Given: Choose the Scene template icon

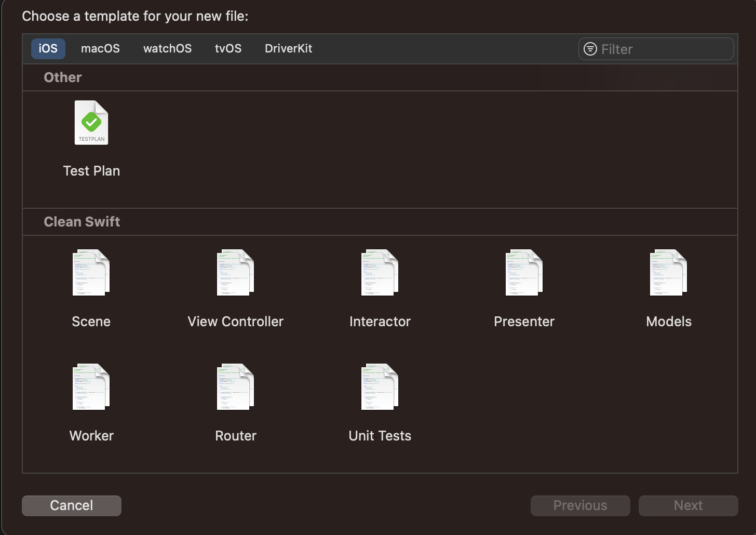Looking at the screenshot, I should 91,273.
